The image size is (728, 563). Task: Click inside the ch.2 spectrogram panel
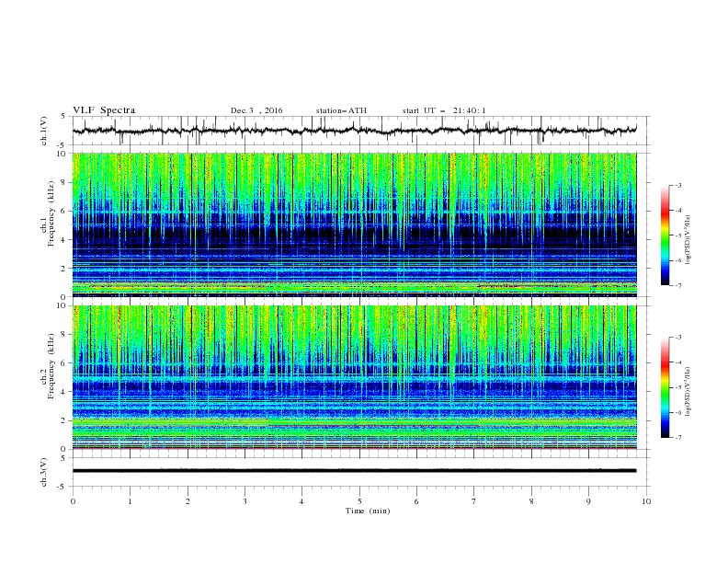tap(354, 377)
